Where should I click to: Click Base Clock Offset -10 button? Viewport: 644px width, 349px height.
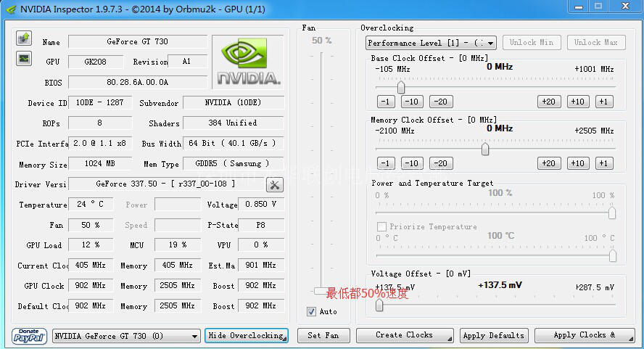click(x=412, y=102)
